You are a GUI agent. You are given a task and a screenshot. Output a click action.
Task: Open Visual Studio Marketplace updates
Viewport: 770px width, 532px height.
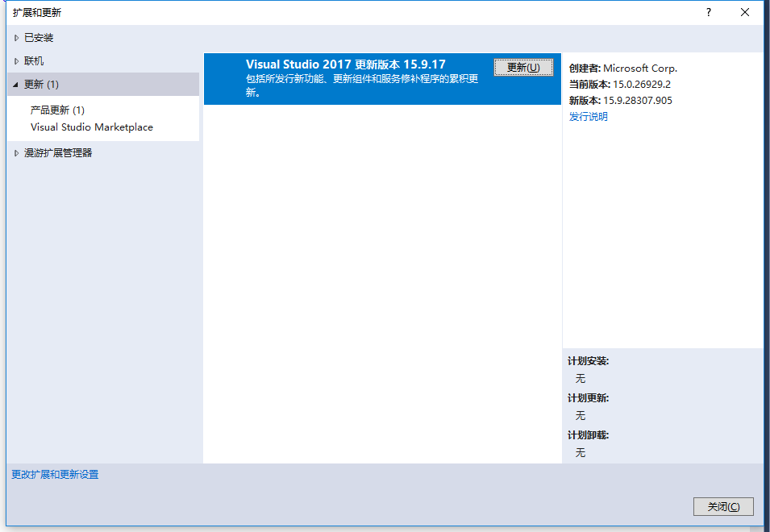point(92,127)
